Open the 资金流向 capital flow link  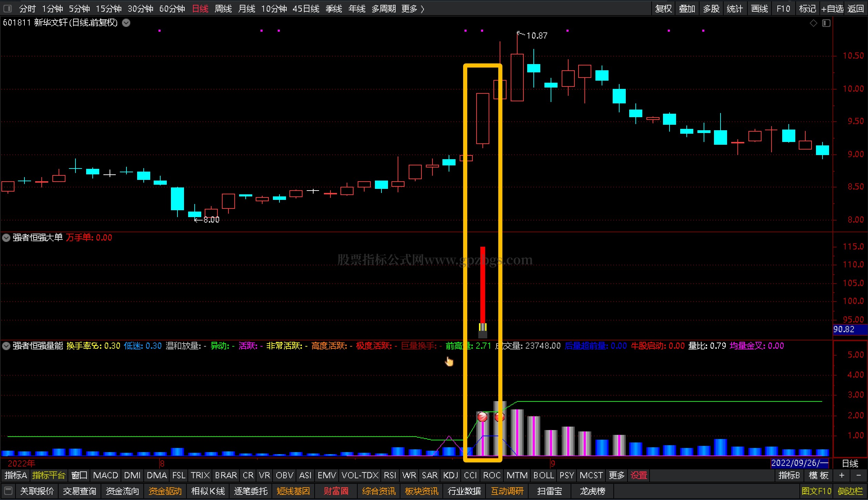pos(122,491)
